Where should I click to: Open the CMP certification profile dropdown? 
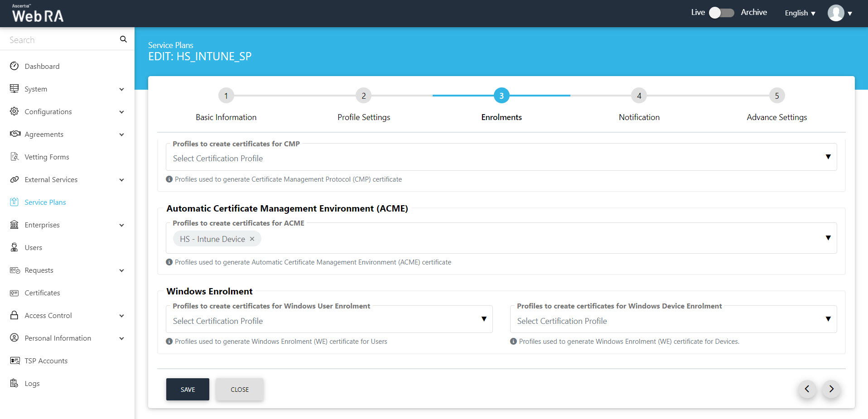click(828, 157)
